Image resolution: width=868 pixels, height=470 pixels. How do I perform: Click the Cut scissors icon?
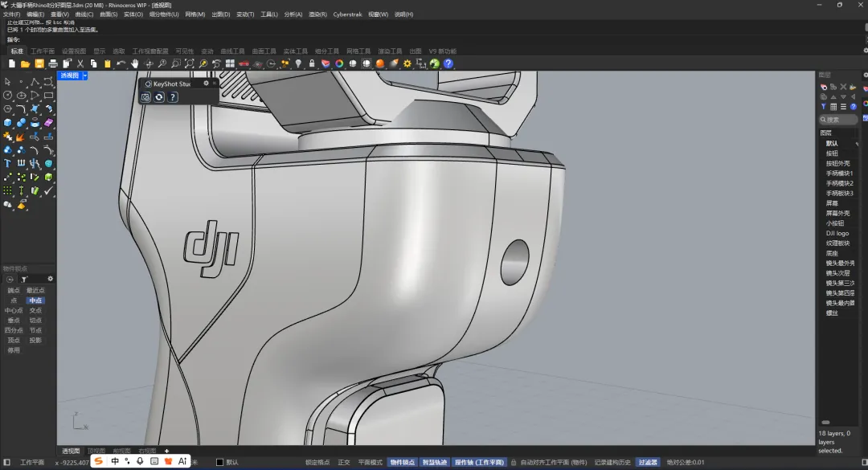tap(80, 63)
